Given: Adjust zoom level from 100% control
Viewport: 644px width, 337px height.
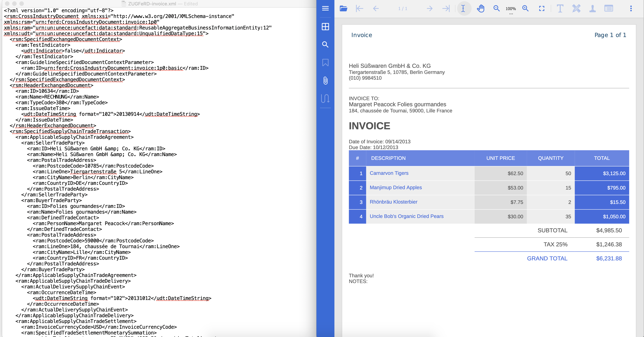Looking at the screenshot, I should tap(510, 8).
